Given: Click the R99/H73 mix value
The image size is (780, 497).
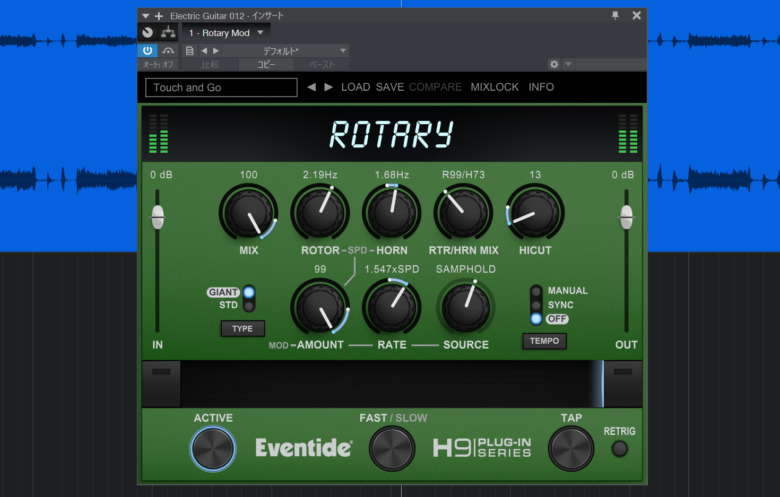Looking at the screenshot, I should coord(463,175).
